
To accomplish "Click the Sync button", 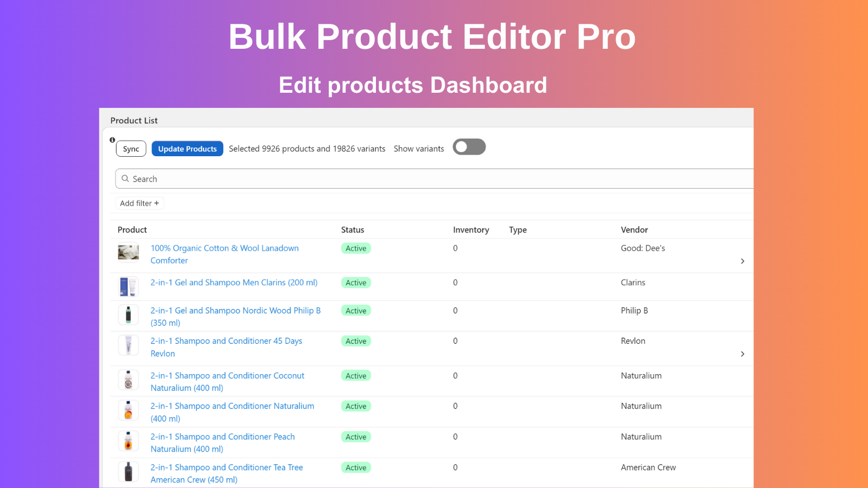I will coord(131,148).
